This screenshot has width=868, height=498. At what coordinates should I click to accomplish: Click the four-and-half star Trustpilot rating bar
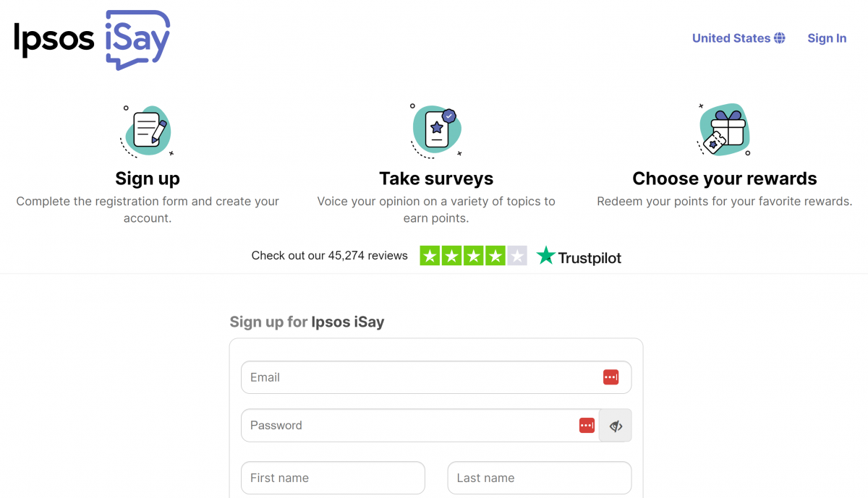(x=474, y=255)
